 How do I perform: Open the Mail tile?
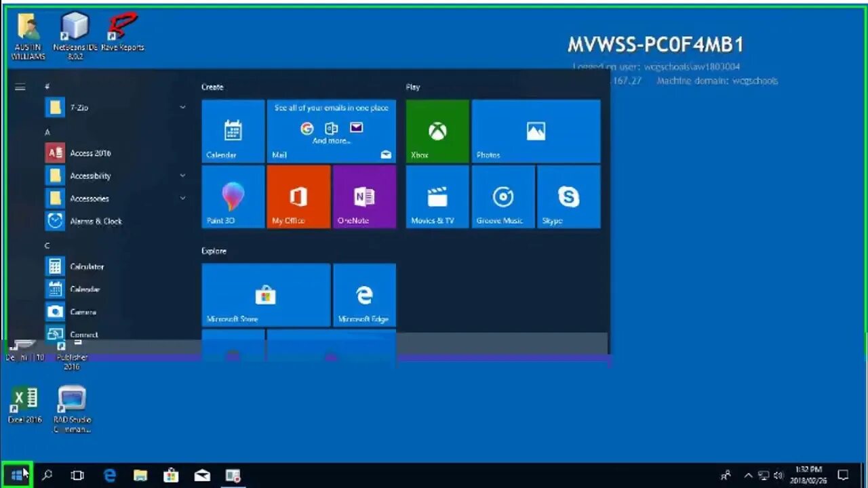tap(332, 131)
